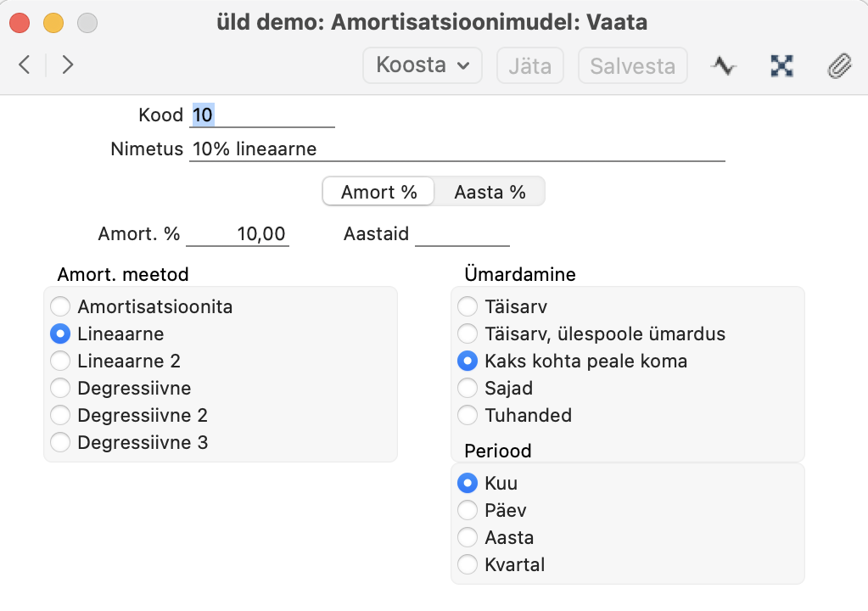
Task: Select the Tuhanded rounding option
Action: point(468,415)
